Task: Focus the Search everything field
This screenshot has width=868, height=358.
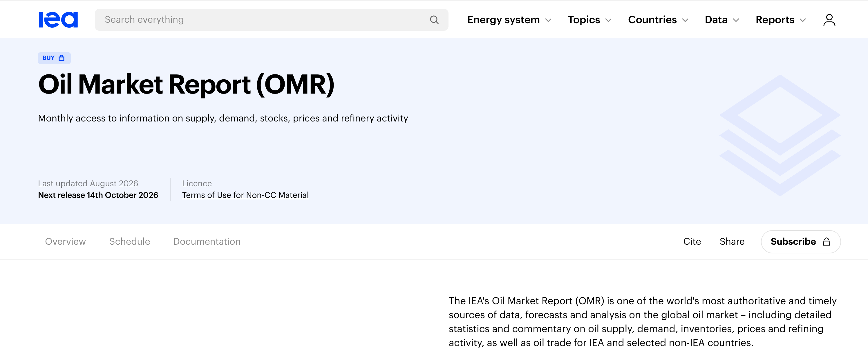Action: 271,20
